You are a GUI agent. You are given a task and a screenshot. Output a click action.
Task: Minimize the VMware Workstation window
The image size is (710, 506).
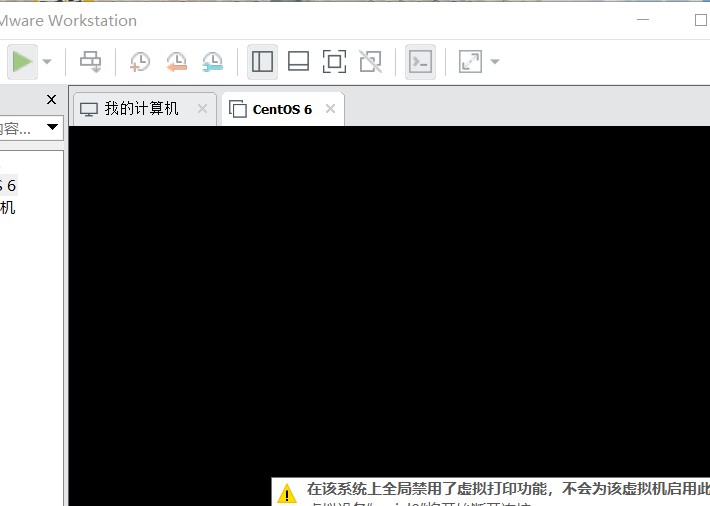tap(643, 19)
